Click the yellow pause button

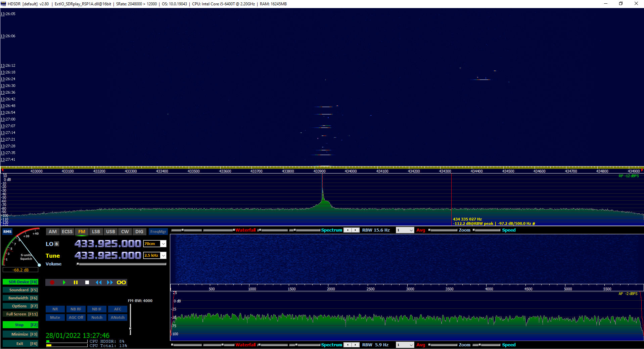pos(76,283)
